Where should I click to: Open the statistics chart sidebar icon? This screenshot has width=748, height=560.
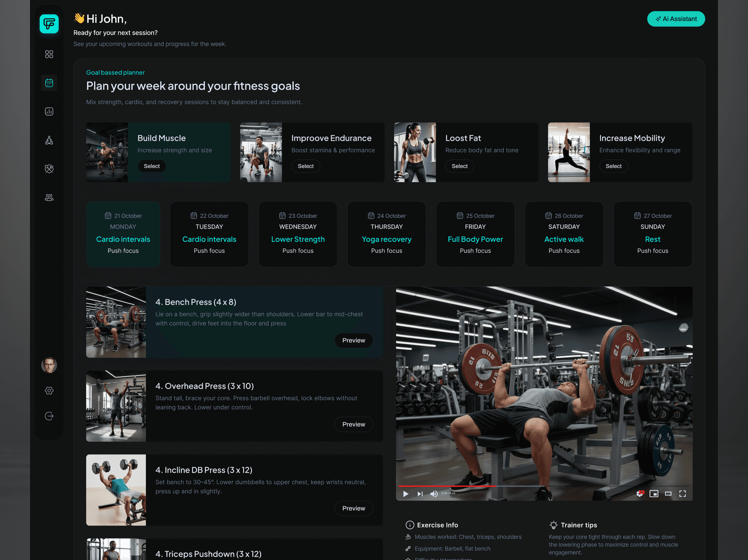coord(49,111)
